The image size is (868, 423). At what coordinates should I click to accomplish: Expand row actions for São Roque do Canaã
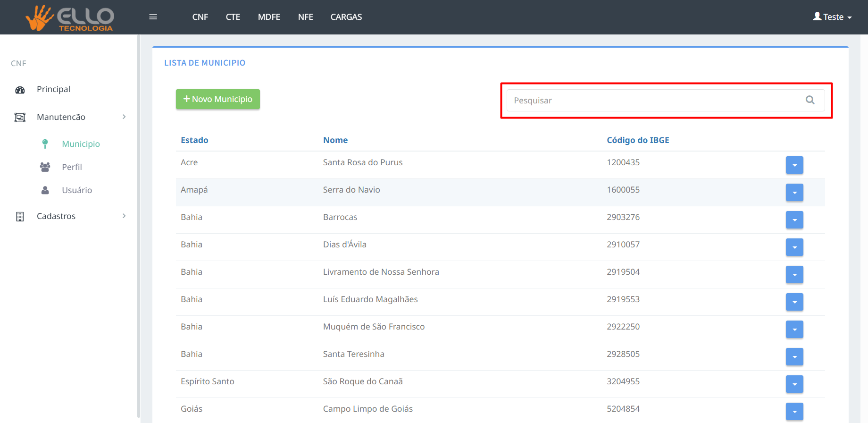tap(794, 384)
